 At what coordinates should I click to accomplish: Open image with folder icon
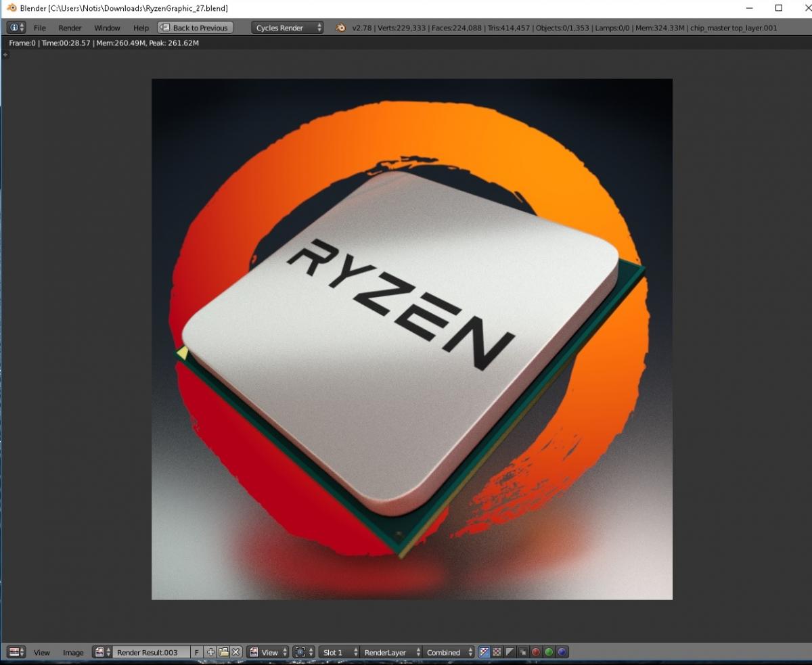coord(223,652)
